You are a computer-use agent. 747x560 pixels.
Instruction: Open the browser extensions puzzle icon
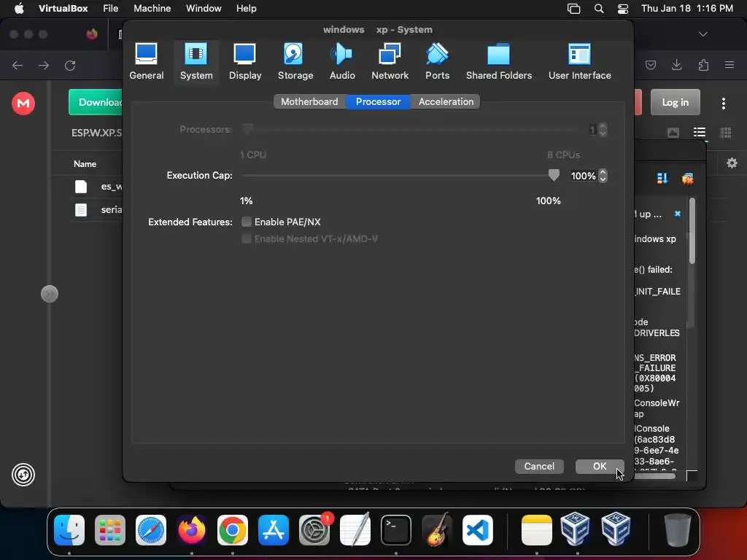click(x=703, y=65)
